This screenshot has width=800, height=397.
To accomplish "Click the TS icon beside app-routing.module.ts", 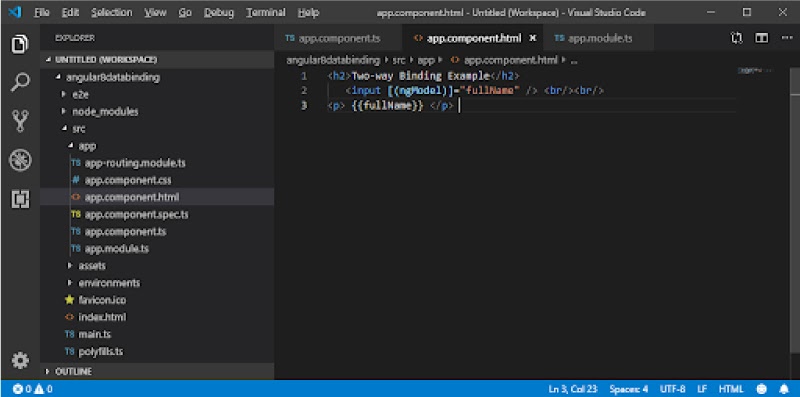I will click(x=76, y=163).
